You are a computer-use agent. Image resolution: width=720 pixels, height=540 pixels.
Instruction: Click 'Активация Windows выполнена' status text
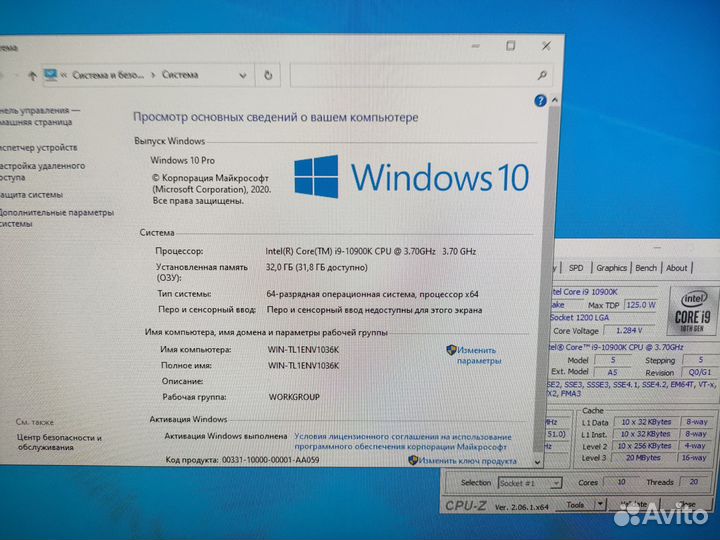click(x=225, y=436)
